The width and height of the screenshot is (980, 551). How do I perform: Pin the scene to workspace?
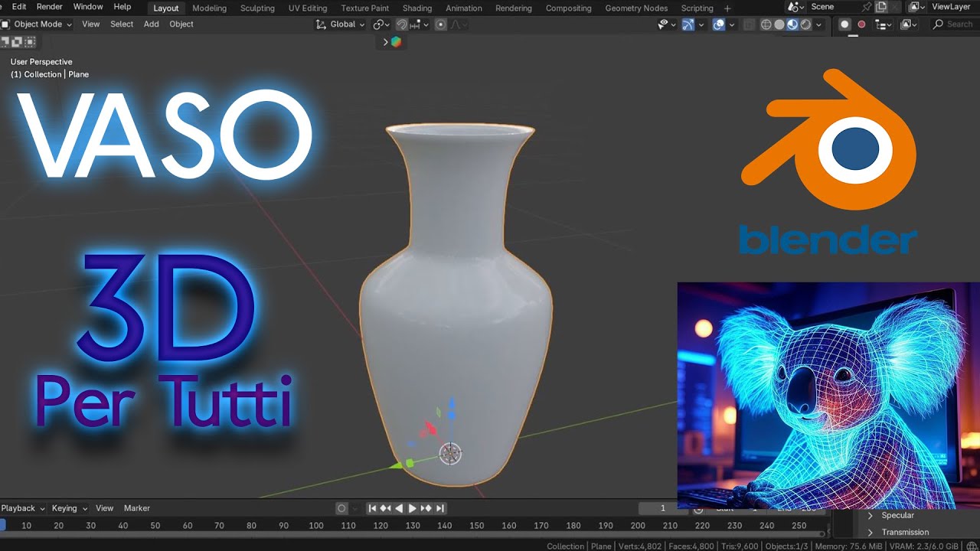867,7
